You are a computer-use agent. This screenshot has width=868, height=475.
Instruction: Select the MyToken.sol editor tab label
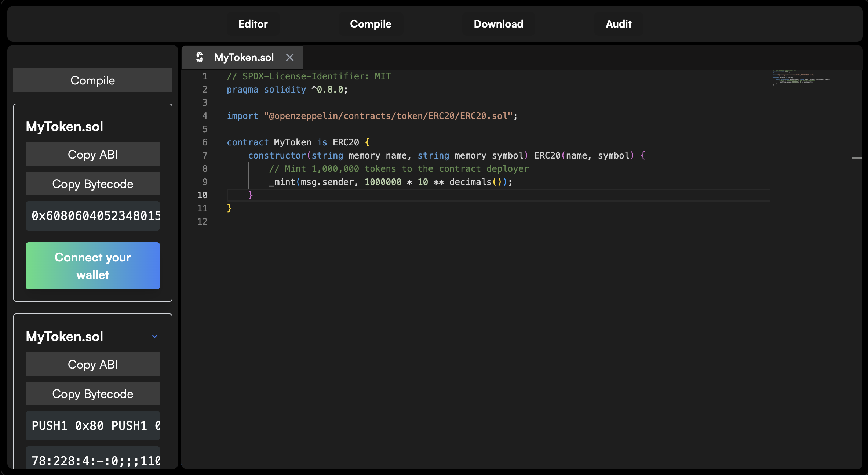pyautogui.click(x=244, y=57)
